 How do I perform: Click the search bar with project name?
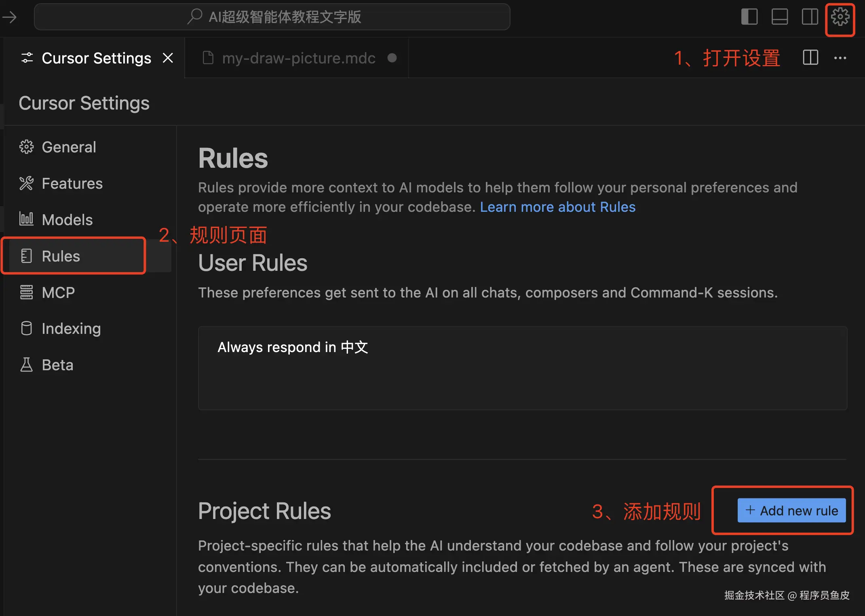click(272, 17)
